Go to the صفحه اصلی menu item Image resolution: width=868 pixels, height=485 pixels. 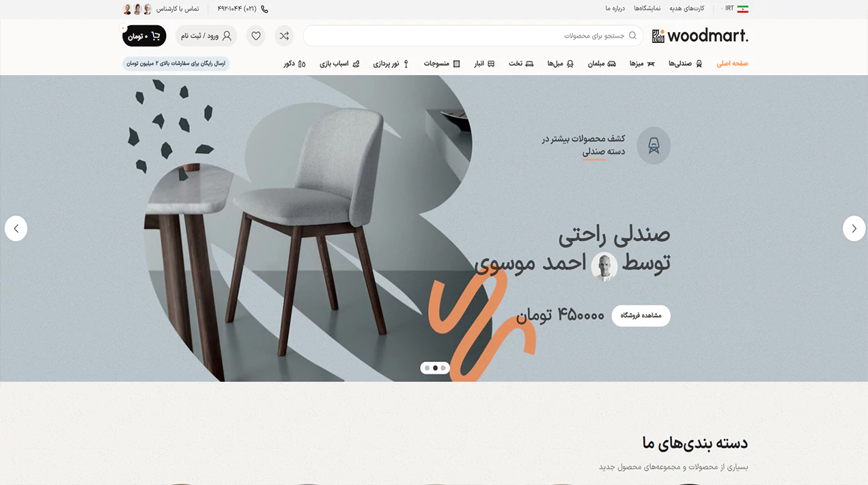pos(732,64)
